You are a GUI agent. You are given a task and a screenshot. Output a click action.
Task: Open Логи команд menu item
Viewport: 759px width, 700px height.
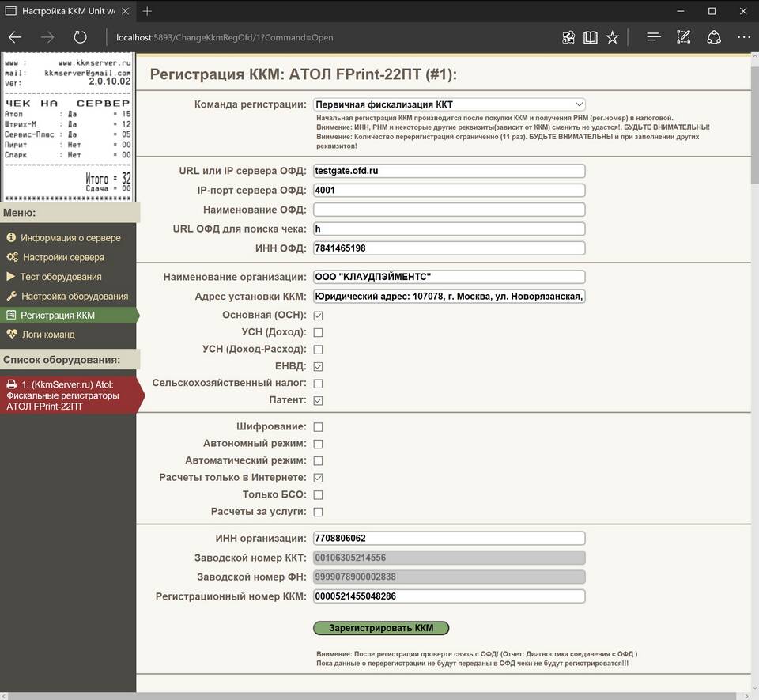click(48, 334)
